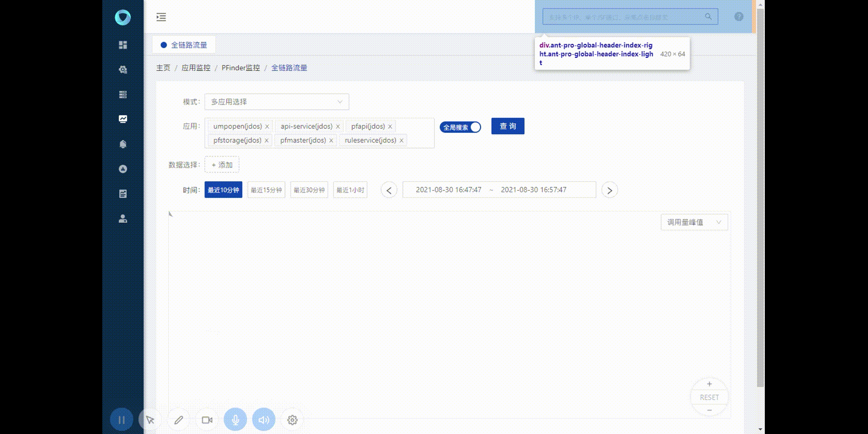Toggle the sidebar collapse menu icon

tap(161, 17)
